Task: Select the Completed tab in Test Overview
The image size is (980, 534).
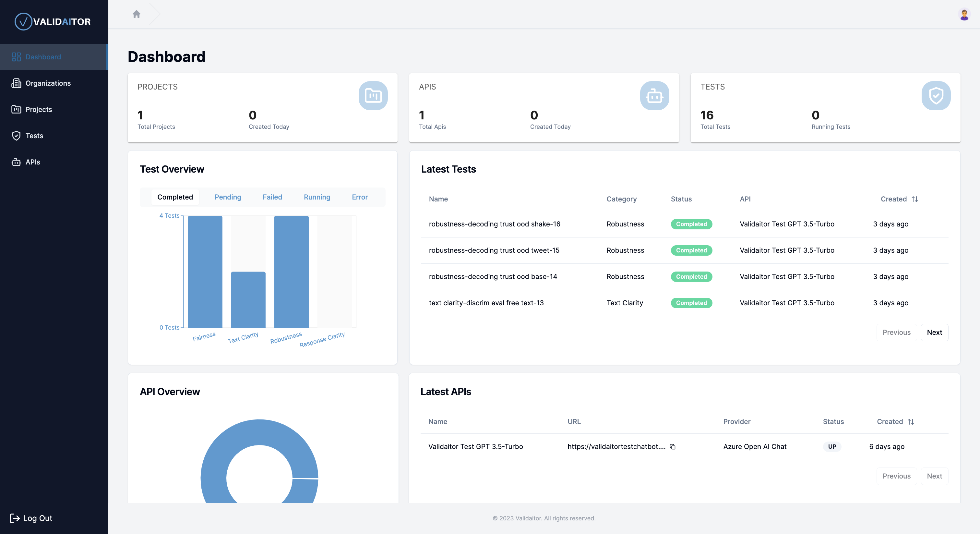Action: (x=175, y=197)
